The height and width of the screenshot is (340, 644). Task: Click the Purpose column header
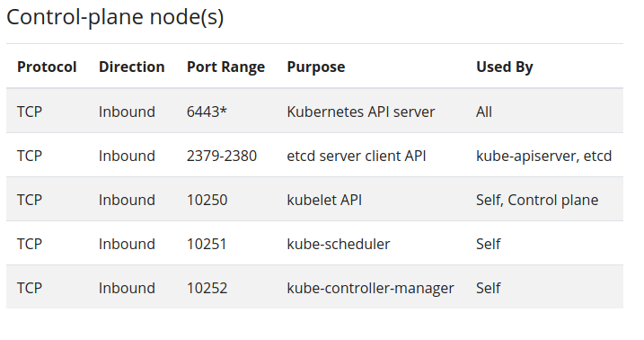316,67
